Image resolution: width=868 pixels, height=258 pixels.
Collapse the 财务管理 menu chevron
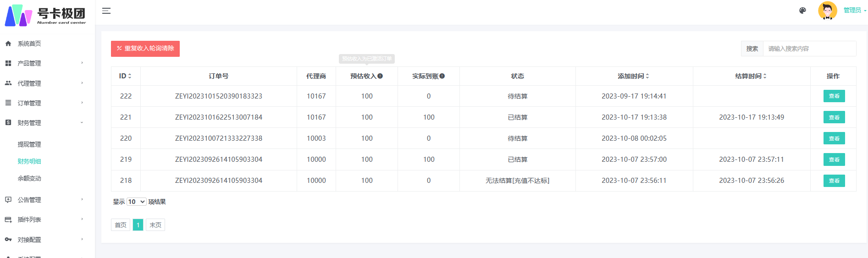click(x=82, y=122)
